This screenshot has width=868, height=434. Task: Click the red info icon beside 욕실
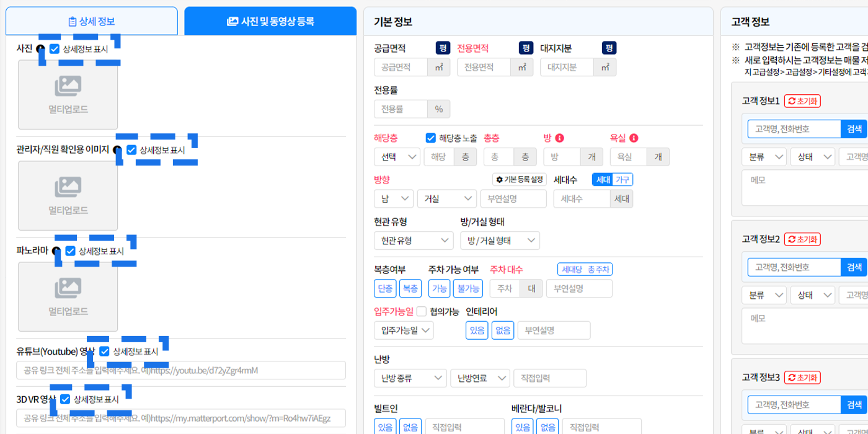634,138
